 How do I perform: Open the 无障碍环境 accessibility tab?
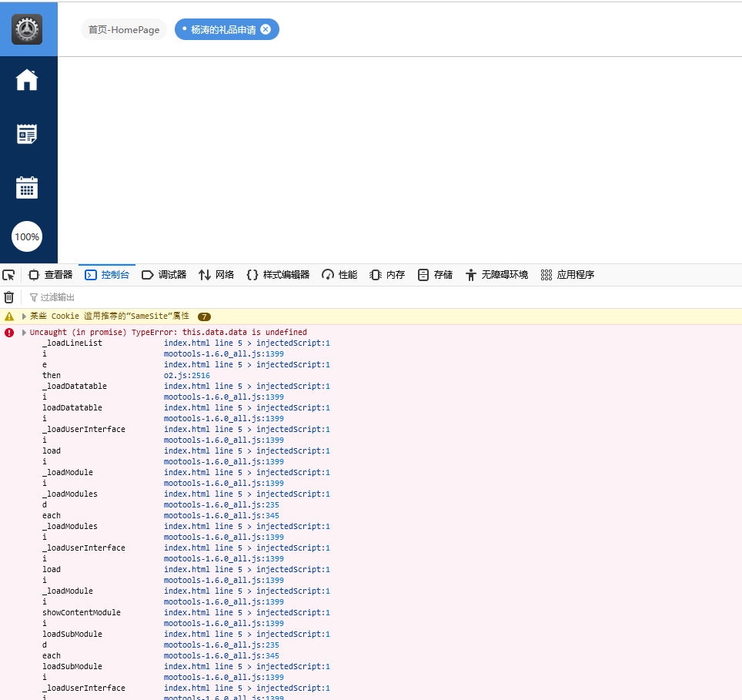pos(497,275)
